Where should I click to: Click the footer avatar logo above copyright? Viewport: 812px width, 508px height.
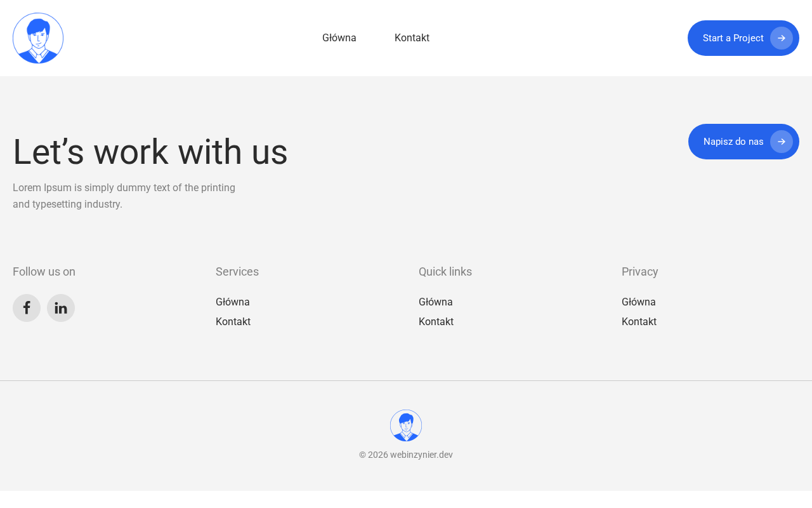[x=406, y=425]
